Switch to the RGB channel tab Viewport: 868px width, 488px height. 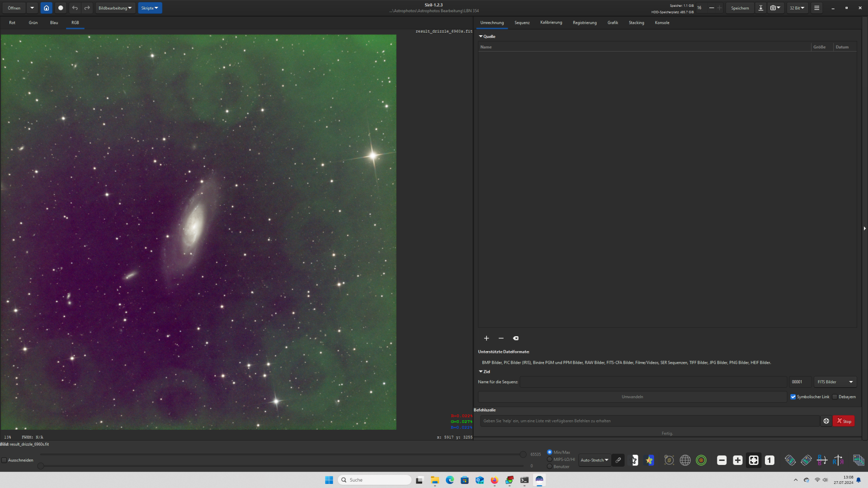pos(75,23)
